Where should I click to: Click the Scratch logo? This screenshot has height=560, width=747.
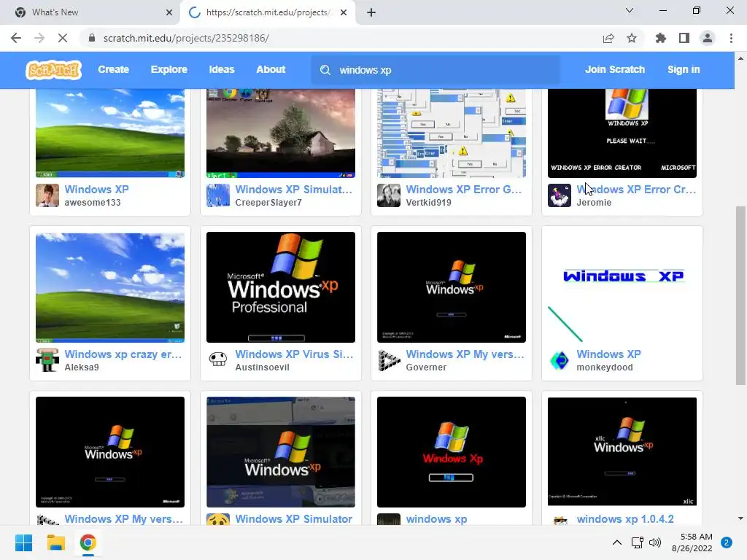click(x=53, y=69)
